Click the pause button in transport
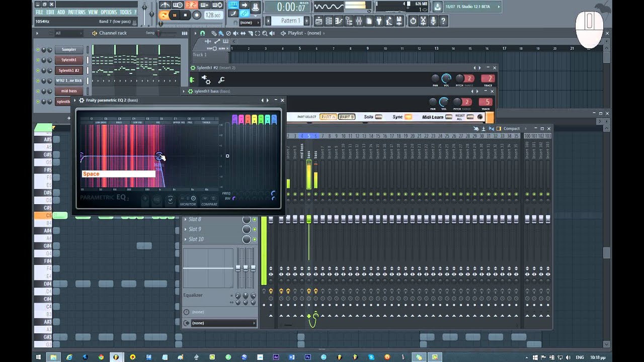 175,15
